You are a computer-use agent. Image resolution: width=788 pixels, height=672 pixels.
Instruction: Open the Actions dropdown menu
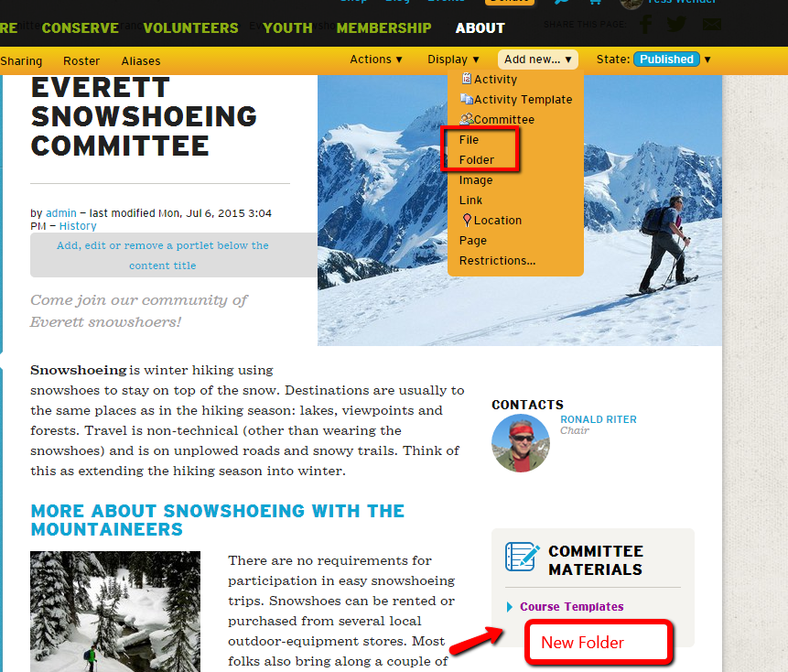pos(376,60)
